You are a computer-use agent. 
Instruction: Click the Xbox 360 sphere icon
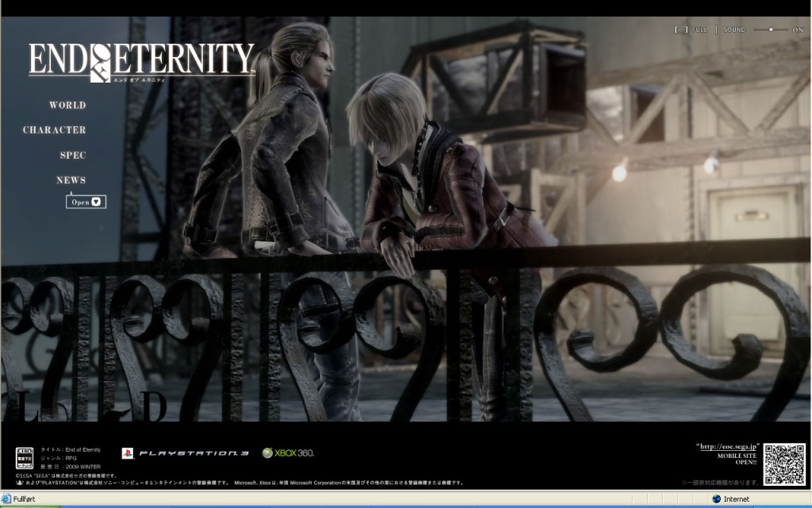267,453
